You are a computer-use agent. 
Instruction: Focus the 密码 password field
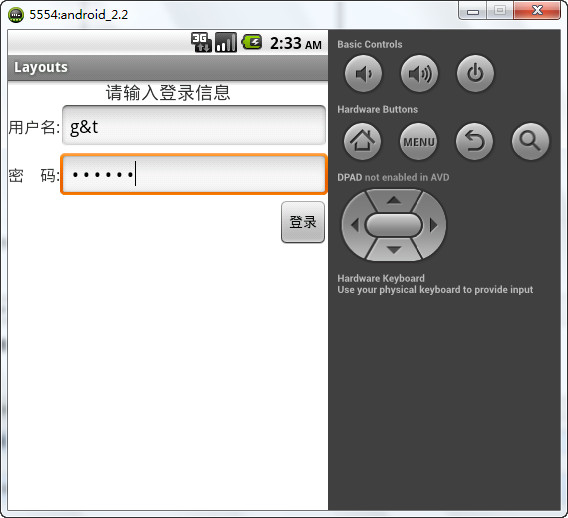(194, 174)
